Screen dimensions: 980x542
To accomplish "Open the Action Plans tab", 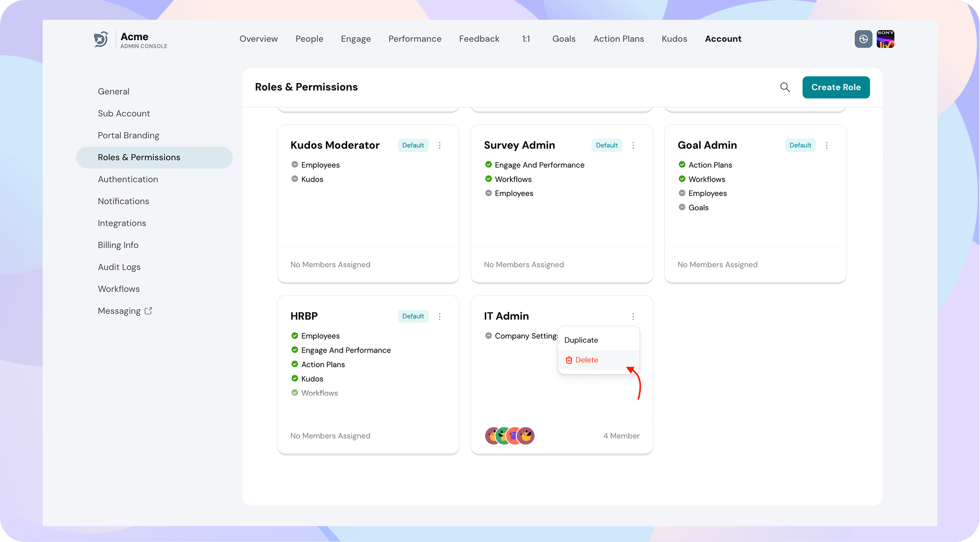I will tap(618, 39).
